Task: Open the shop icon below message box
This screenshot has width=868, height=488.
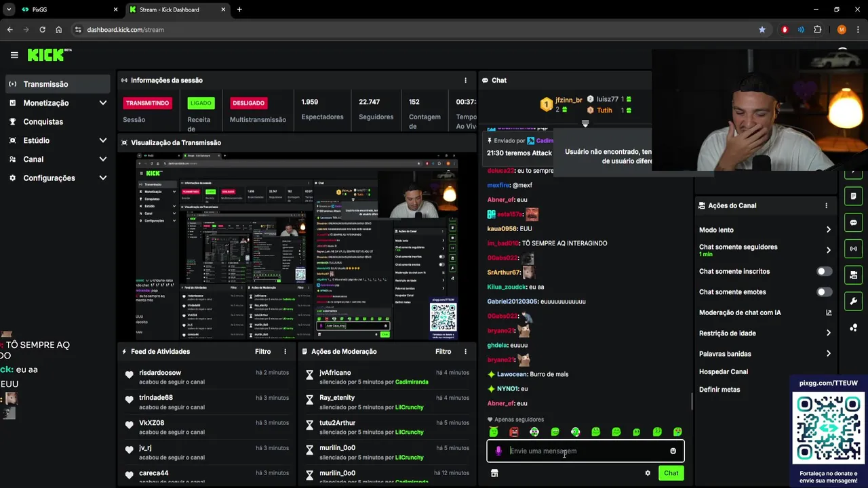Action: point(494,473)
